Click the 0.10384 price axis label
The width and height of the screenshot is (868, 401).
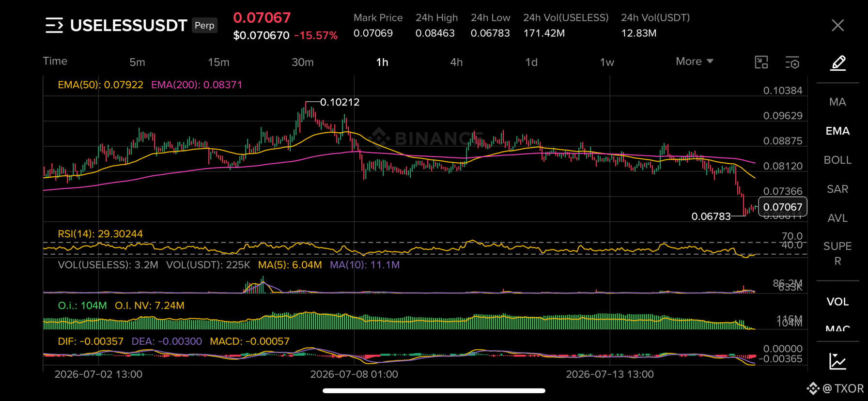(783, 91)
